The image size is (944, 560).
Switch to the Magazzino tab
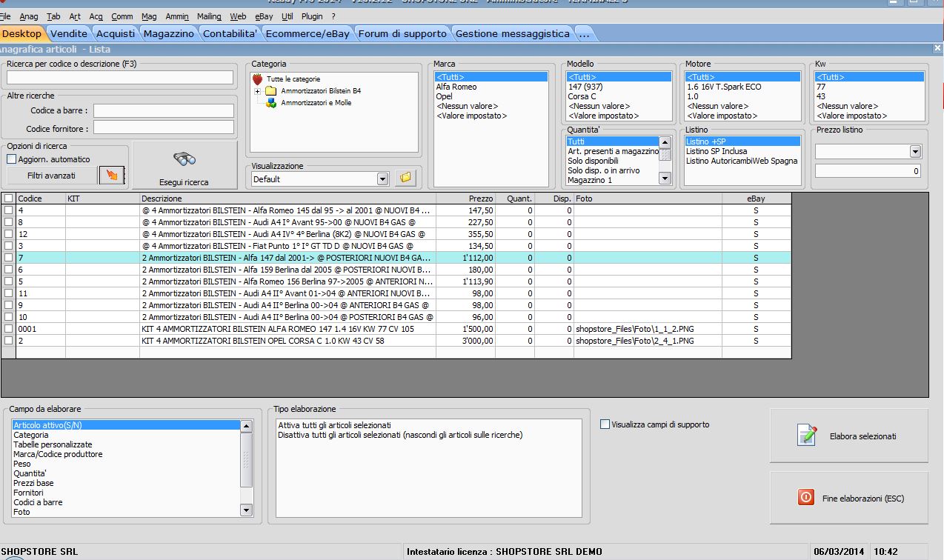point(168,33)
